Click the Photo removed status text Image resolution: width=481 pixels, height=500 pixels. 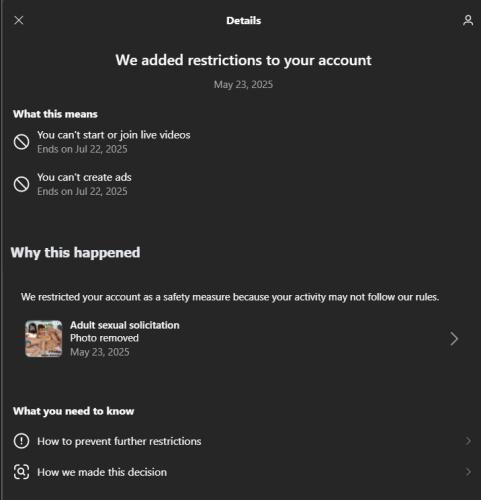point(104,338)
